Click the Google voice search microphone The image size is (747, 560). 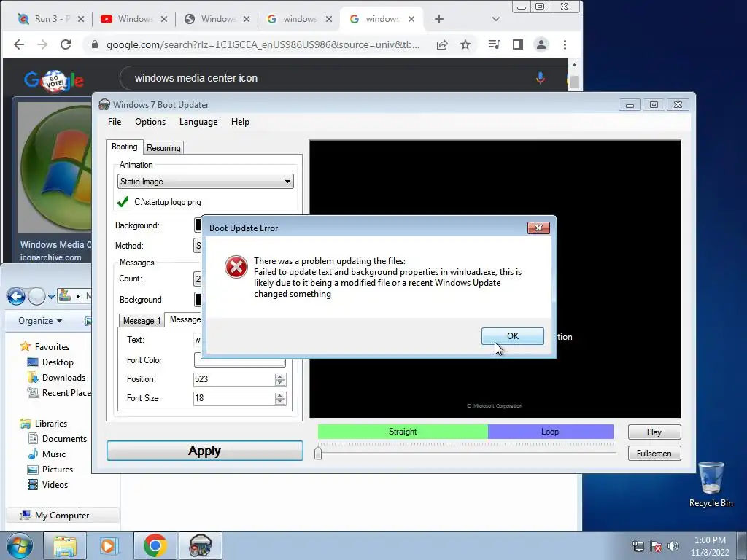[x=541, y=77]
